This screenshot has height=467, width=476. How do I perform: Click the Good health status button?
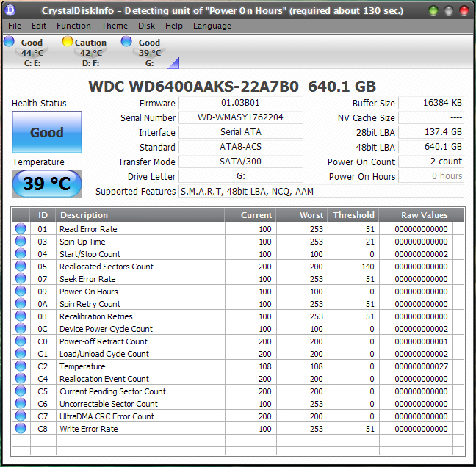47,132
